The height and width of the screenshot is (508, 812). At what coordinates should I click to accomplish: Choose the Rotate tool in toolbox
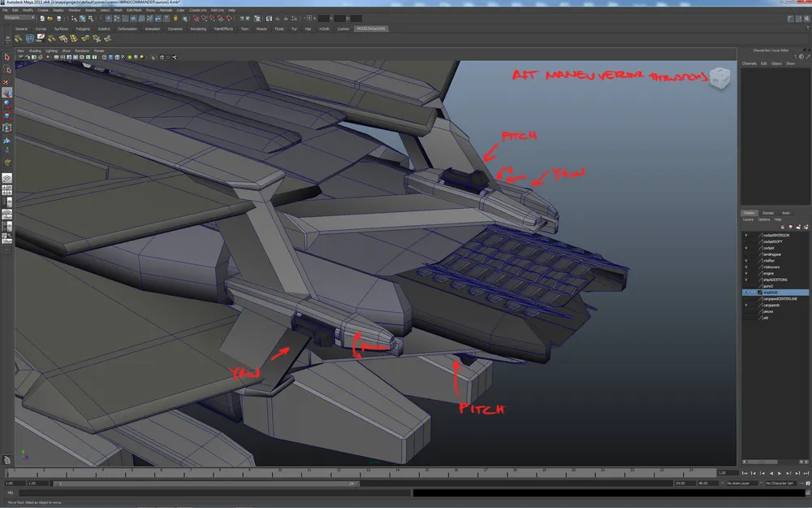pos(6,104)
